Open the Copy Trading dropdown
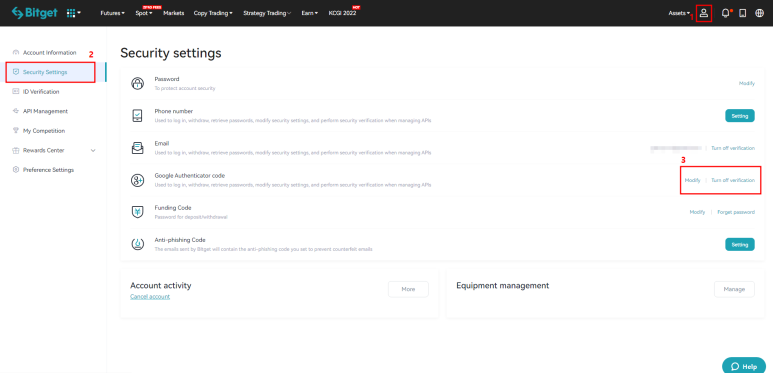773x373 pixels. tap(213, 13)
